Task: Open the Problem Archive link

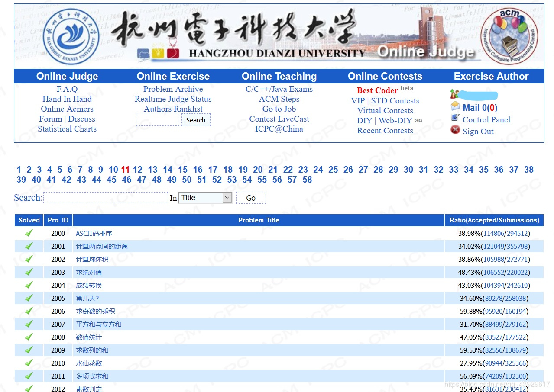Action: (173, 89)
